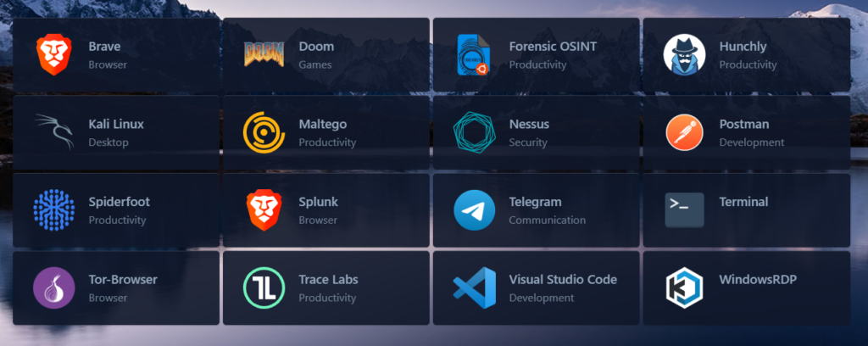Viewport: 868px width, 346px height.
Task: Click Development label under Visual Studio Code
Action: (542, 298)
